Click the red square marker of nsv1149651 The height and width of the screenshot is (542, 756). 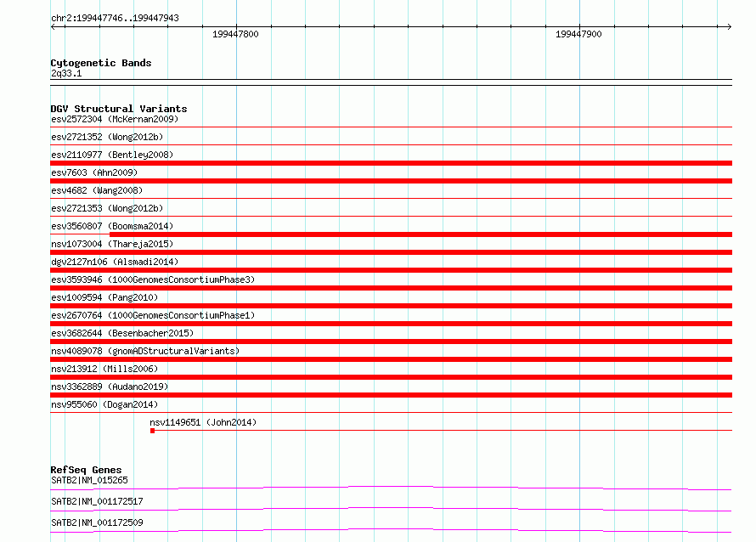[x=152, y=431]
